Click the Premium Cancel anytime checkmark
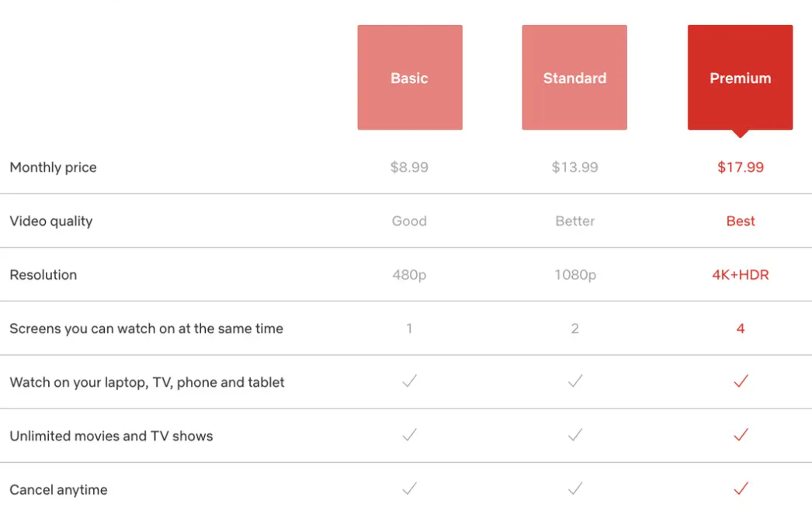Screen dimensions: 812x518 click(x=740, y=488)
